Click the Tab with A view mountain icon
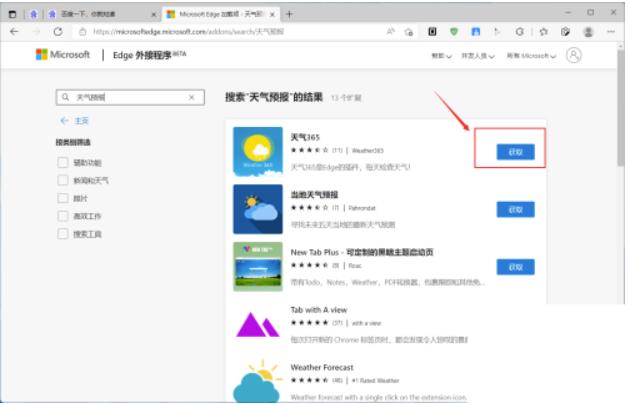Image resolution: width=629 pixels, height=404 pixels. [x=258, y=324]
